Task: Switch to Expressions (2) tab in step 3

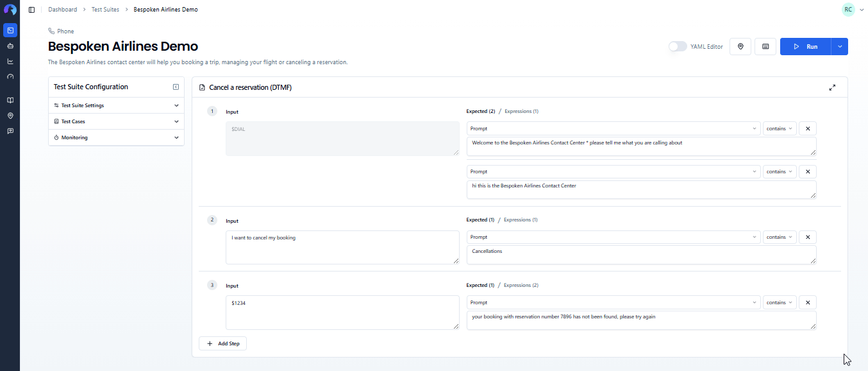Action: pos(521,285)
